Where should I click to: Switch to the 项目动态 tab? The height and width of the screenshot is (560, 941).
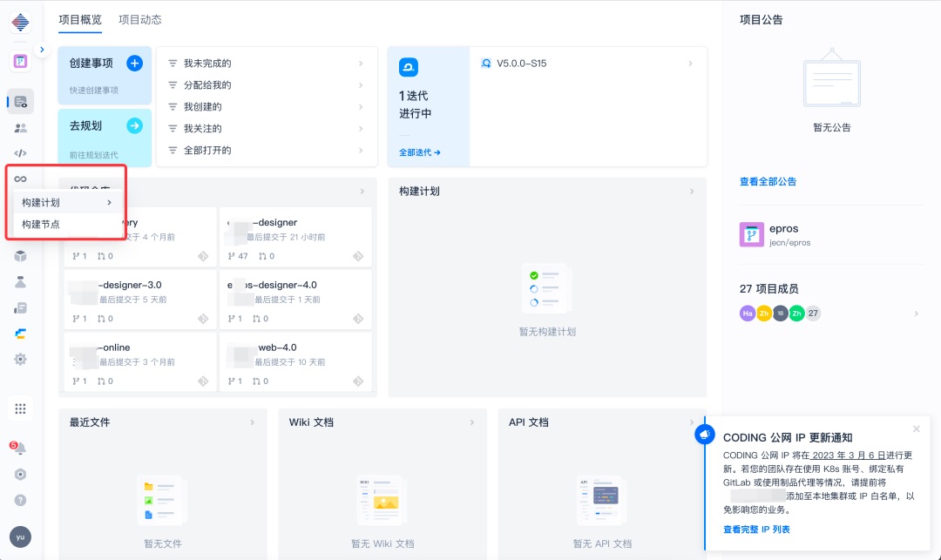(139, 20)
